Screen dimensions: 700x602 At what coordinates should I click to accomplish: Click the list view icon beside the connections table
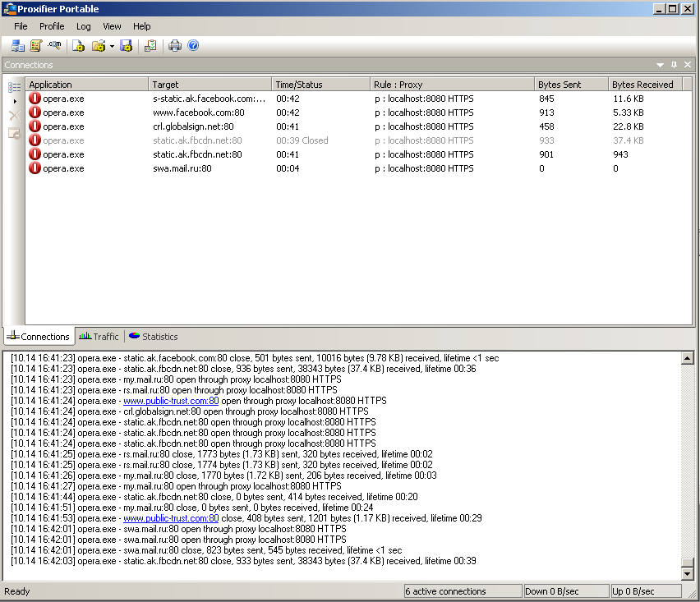14,87
